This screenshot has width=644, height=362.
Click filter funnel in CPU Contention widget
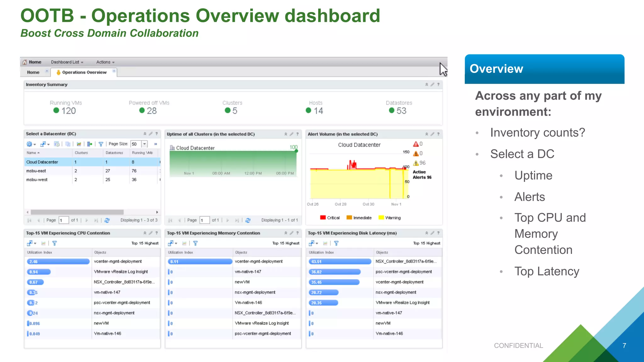tap(54, 243)
